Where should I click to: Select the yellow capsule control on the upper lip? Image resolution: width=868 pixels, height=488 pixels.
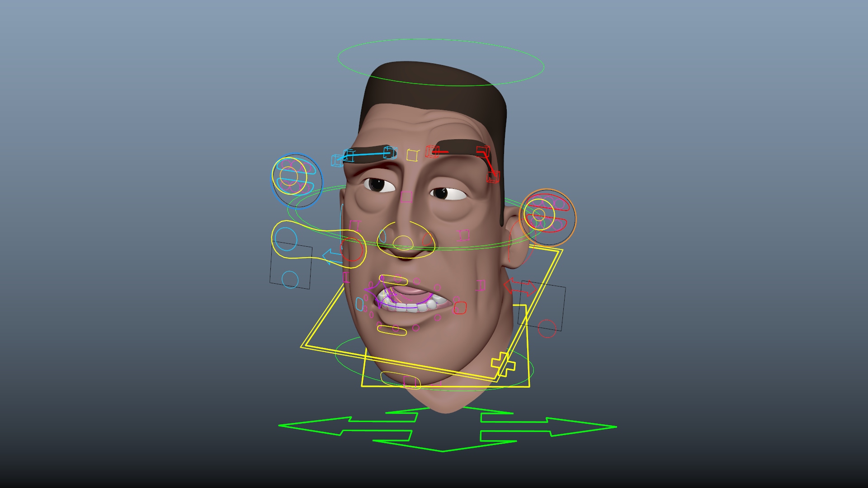tap(393, 280)
